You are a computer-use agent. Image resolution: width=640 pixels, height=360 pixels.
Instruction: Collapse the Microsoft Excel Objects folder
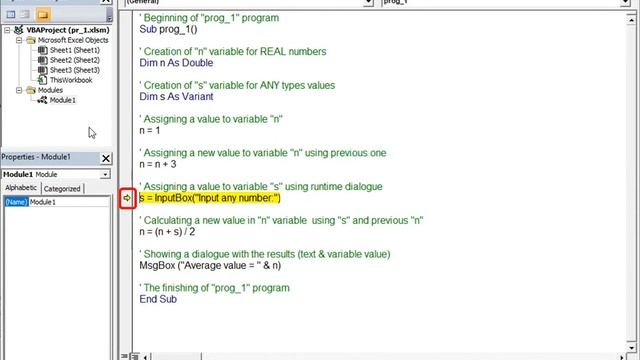[19, 40]
